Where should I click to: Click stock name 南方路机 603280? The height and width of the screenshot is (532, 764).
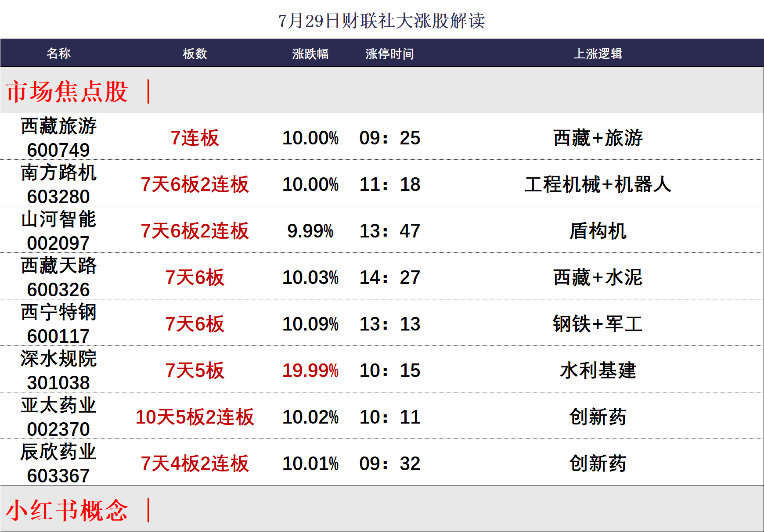coord(58,184)
